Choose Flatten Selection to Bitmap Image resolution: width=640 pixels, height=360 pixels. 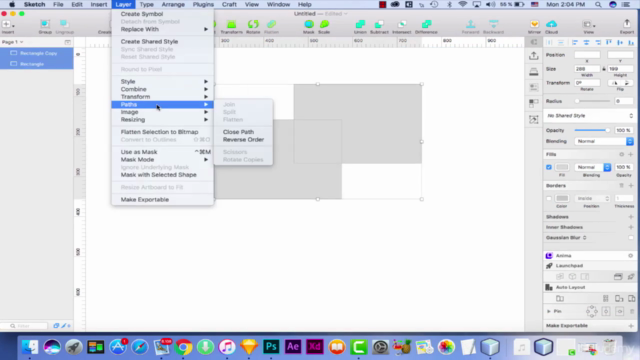click(162, 132)
